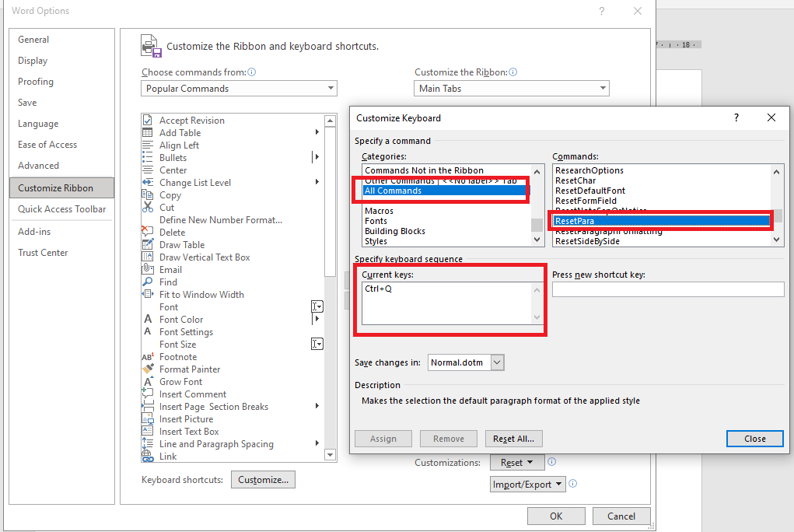Select the Font Color icon
794x532 pixels.
[147, 319]
